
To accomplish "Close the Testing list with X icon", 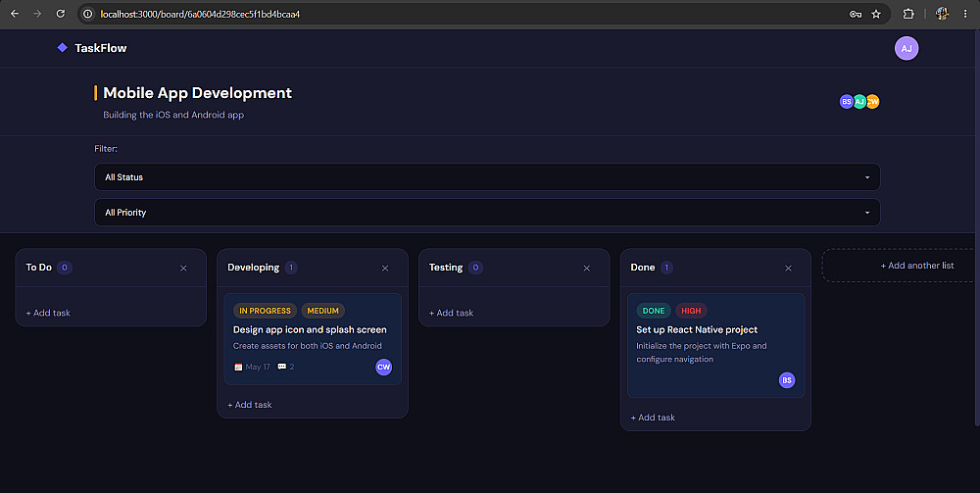I will click(x=586, y=268).
